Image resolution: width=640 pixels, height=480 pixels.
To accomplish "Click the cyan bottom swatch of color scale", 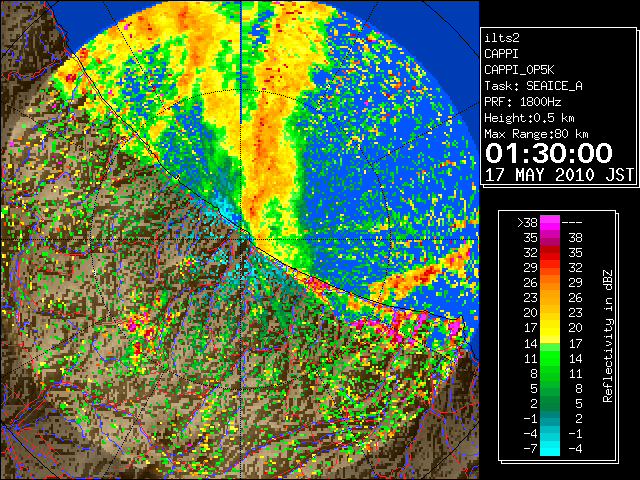I will (550, 449).
